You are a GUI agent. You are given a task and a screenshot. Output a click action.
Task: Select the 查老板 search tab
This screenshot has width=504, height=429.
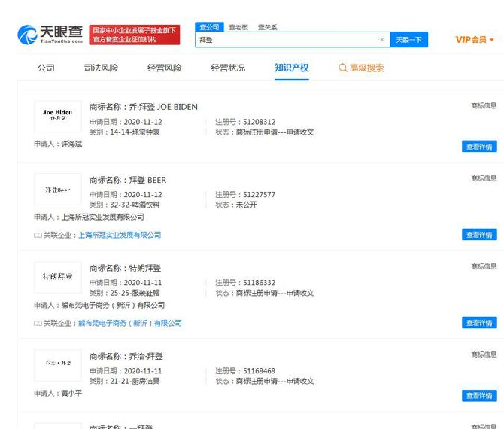pos(238,27)
